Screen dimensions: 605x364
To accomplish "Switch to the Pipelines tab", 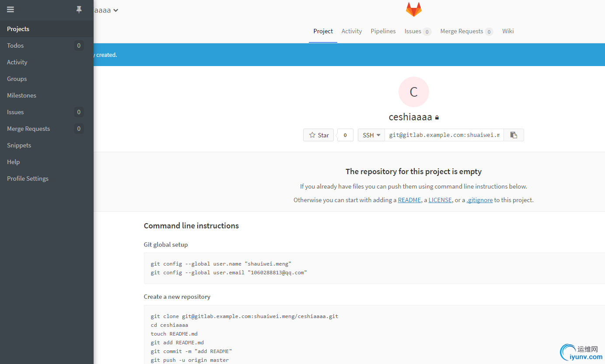I will [383, 31].
